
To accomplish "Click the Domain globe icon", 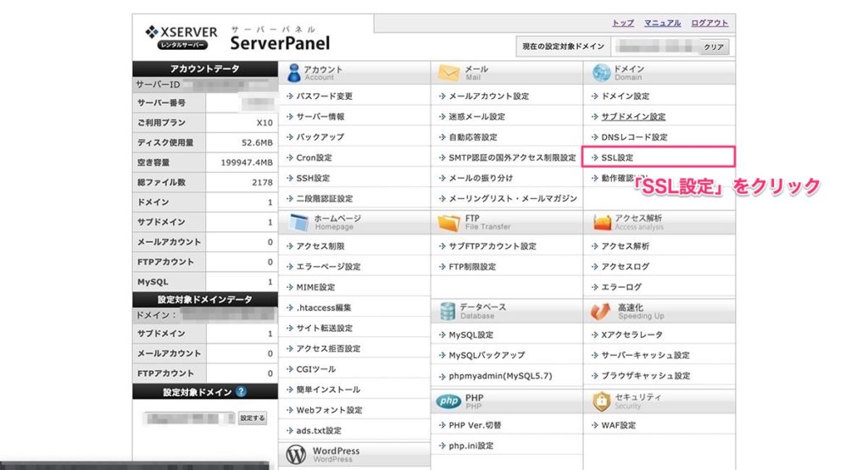I will coord(602,73).
